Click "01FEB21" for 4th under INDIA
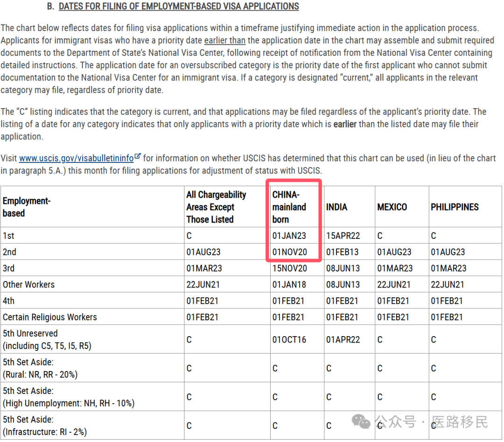504x442 pixels. [x=343, y=301]
